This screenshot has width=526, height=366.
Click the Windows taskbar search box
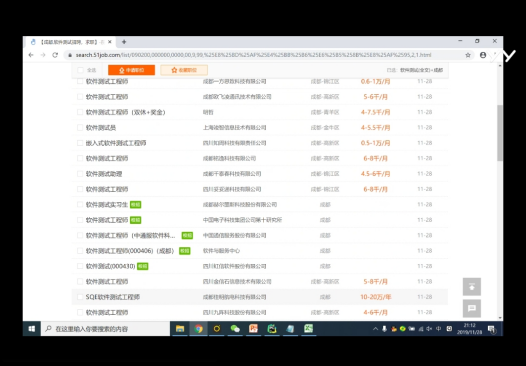point(105,329)
